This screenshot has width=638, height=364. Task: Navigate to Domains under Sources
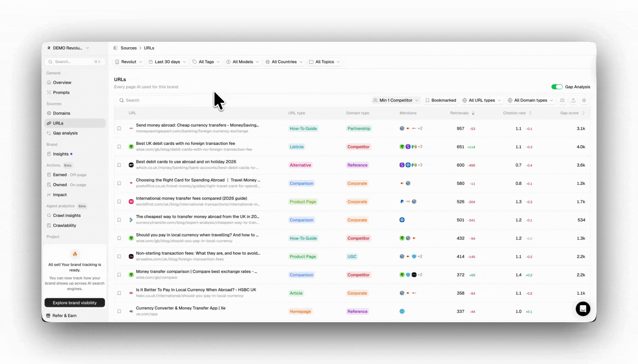click(x=61, y=113)
